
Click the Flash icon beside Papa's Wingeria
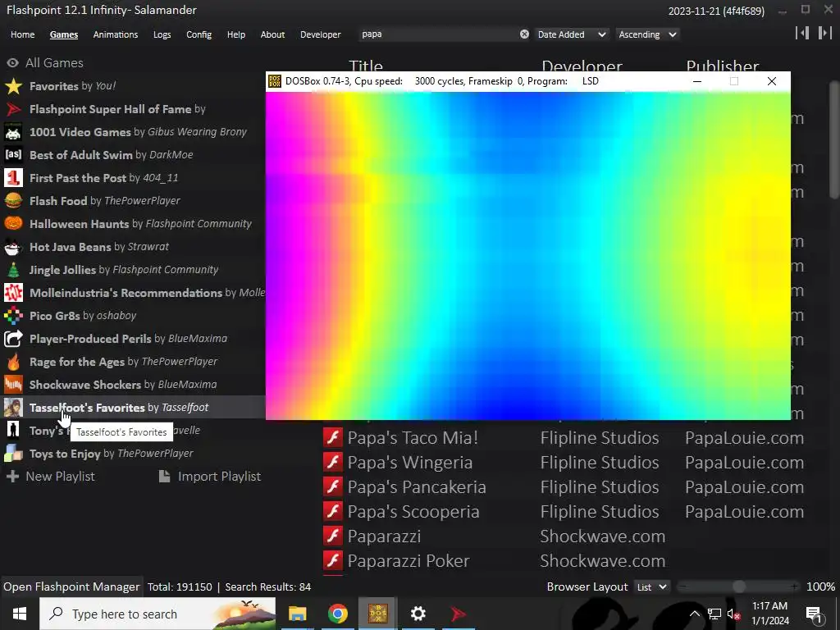(333, 463)
